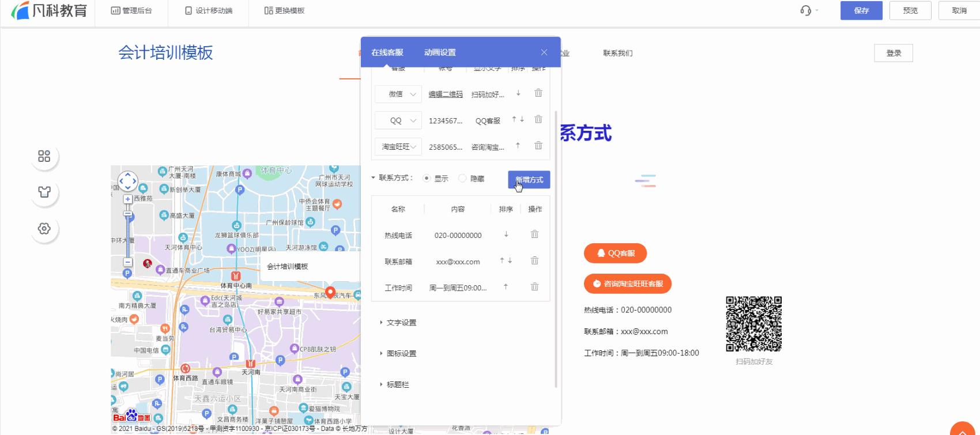
Task: Expand the 标题栏 section
Action: click(395, 385)
